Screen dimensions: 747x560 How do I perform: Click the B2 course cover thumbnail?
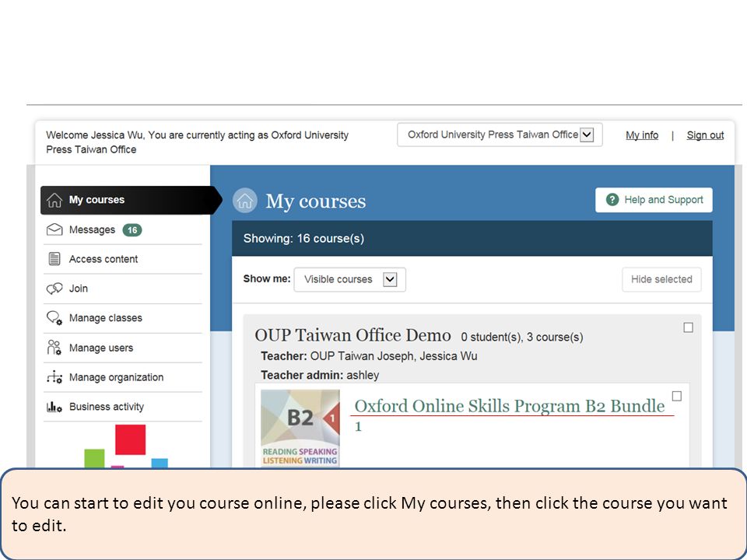click(x=300, y=428)
